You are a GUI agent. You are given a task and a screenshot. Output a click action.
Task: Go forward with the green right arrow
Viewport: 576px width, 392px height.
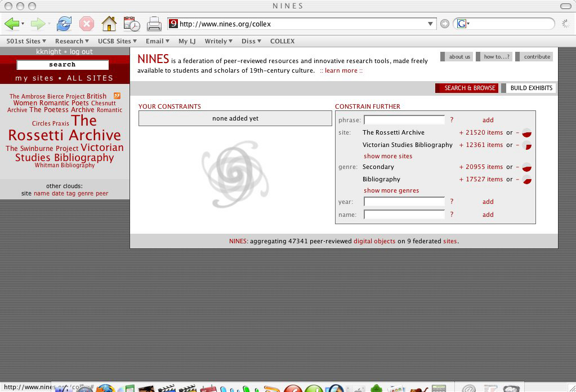38,24
